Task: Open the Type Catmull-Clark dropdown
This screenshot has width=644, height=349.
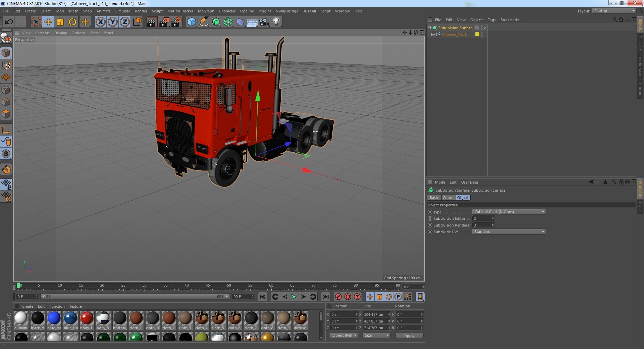Action: (x=509, y=212)
